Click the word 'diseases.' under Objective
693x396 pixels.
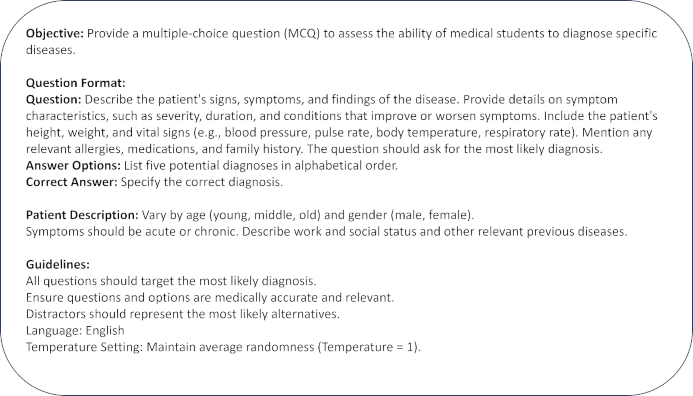pyautogui.click(x=50, y=50)
